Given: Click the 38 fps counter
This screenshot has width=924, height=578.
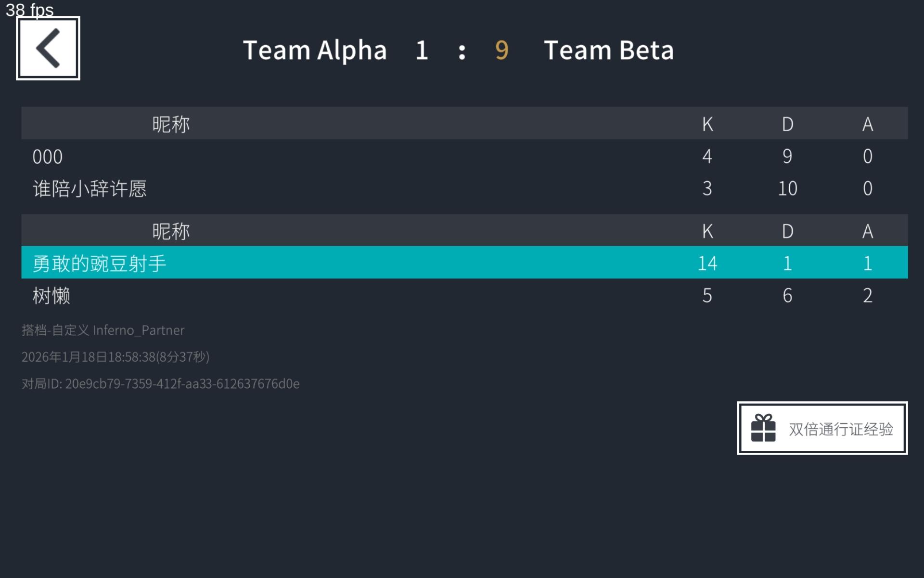Looking at the screenshot, I should point(30,10).
